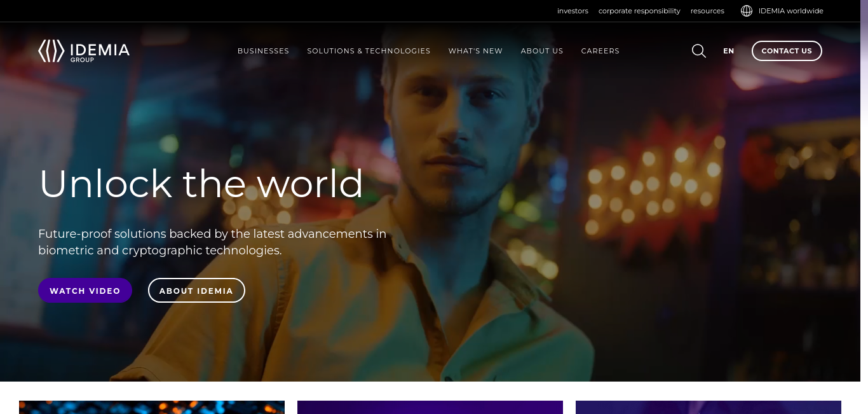Image resolution: width=868 pixels, height=414 pixels.
Task: Click the IDEMIA Group logo
Action: [x=84, y=51]
